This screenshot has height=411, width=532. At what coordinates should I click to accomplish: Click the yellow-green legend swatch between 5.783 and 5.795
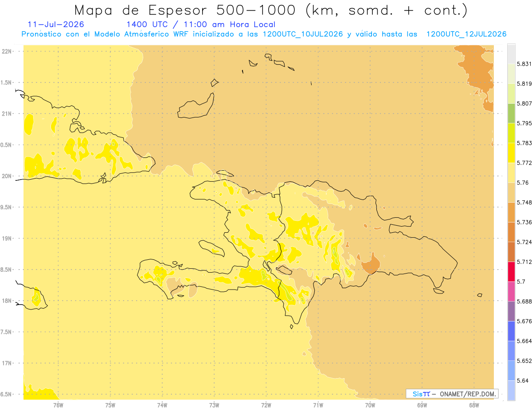(x=511, y=133)
